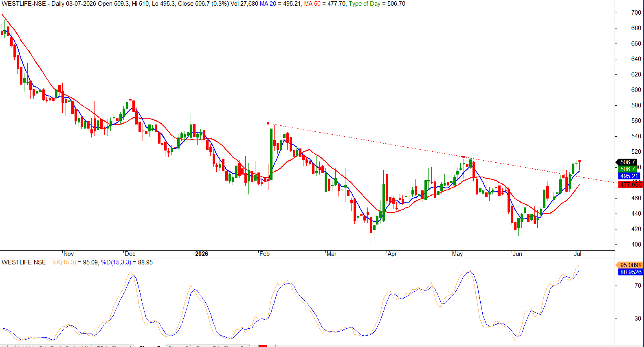Click the Jul label on the time axis

coord(578,254)
